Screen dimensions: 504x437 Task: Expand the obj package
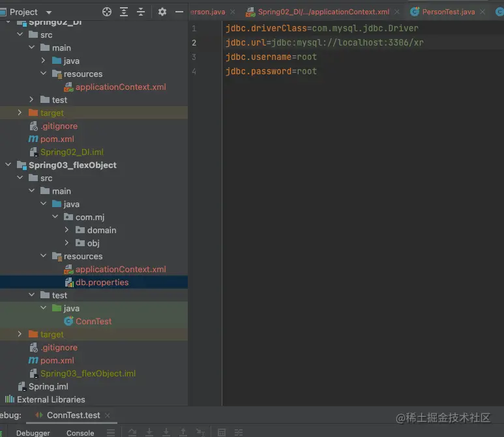tap(67, 243)
